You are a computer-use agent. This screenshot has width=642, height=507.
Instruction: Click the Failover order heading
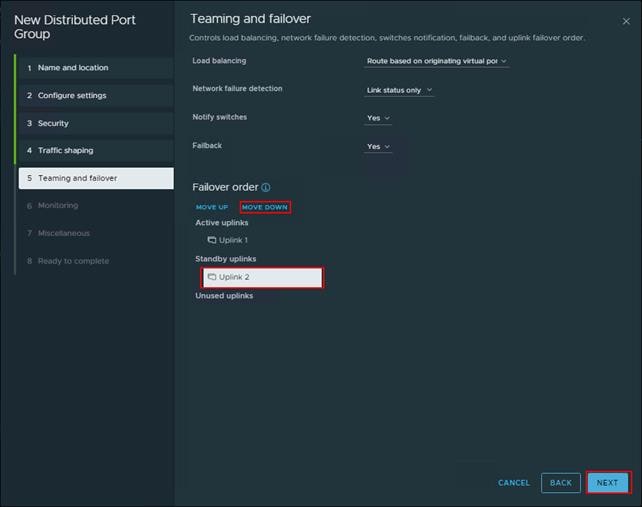click(225, 187)
